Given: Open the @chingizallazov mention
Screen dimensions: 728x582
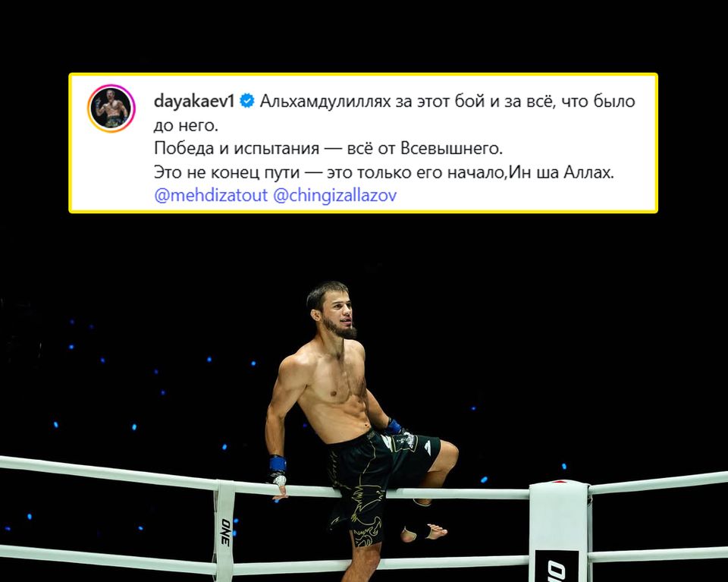Looking at the screenshot, I should (334, 195).
